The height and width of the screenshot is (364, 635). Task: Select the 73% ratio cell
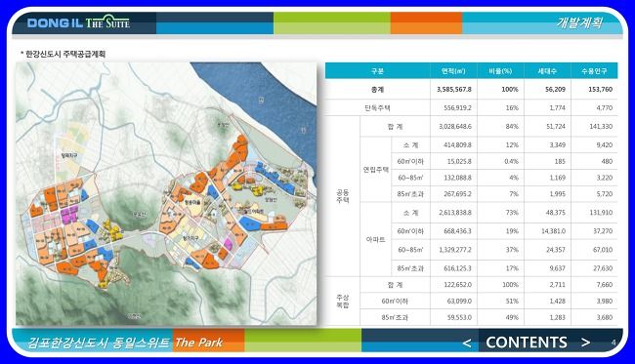(x=512, y=213)
